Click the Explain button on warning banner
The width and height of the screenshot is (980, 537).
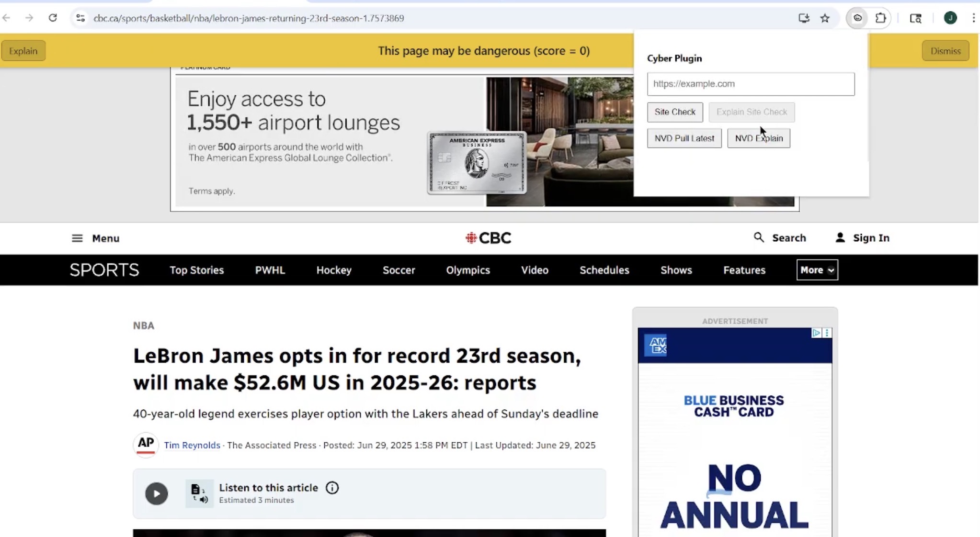pyautogui.click(x=23, y=51)
